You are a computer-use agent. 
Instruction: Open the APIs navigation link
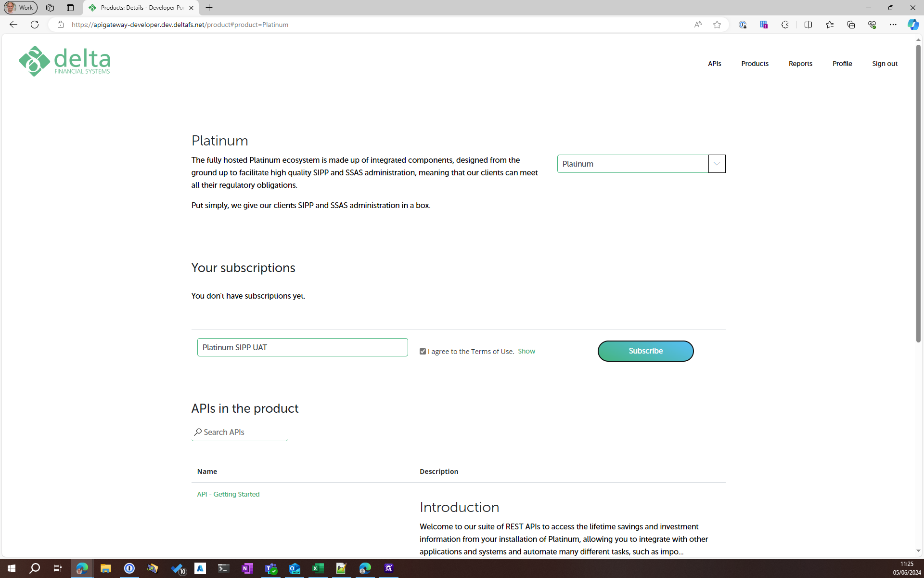coord(715,64)
